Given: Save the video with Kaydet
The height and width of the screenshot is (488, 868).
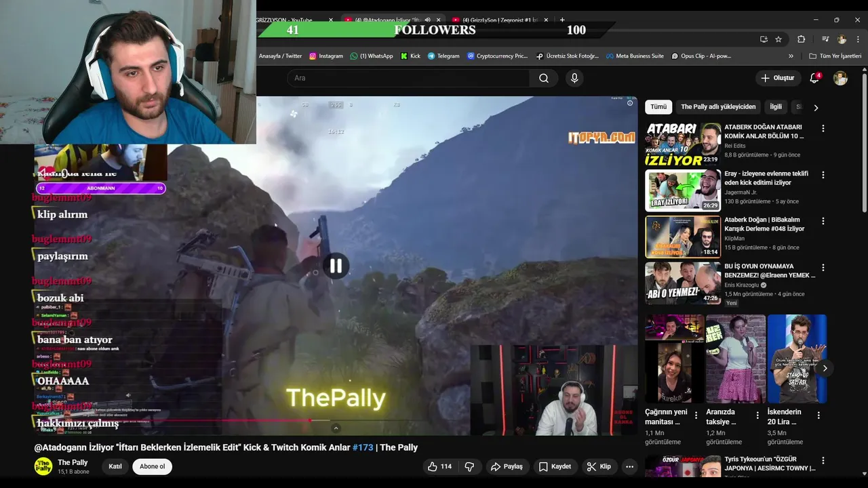Looking at the screenshot, I should coord(555,466).
